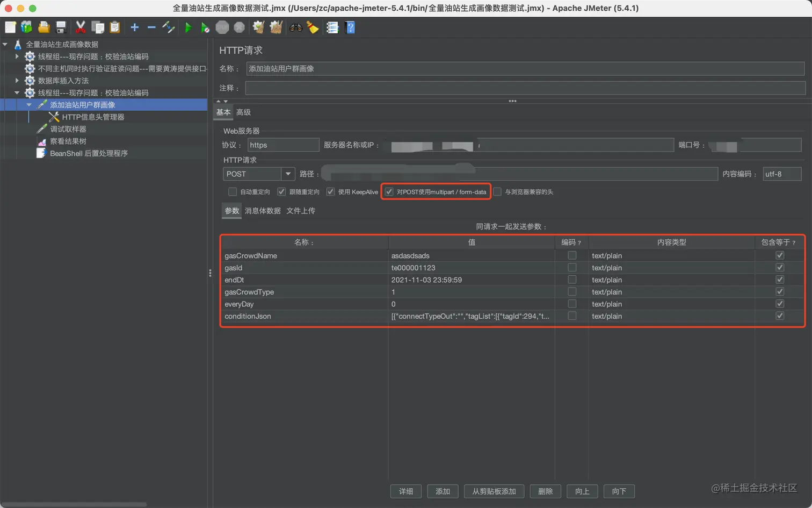Open the Templates toolbar icon
812x508 pixels.
pyautogui.click(x=26, y=27)
